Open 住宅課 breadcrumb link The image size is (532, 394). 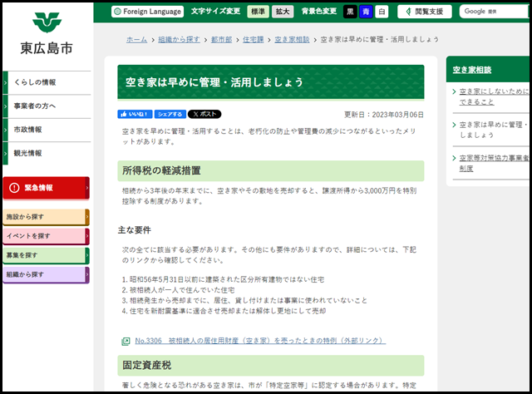[253, 40]
